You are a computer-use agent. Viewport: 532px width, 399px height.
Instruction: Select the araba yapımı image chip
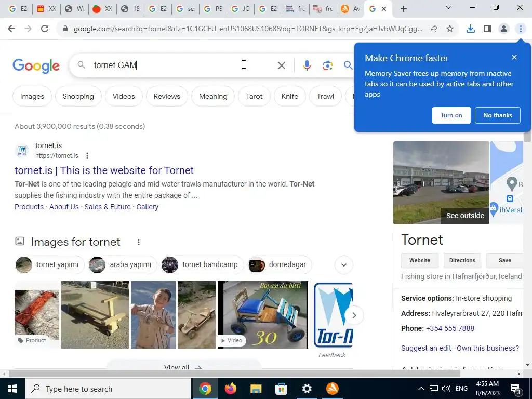123,264
